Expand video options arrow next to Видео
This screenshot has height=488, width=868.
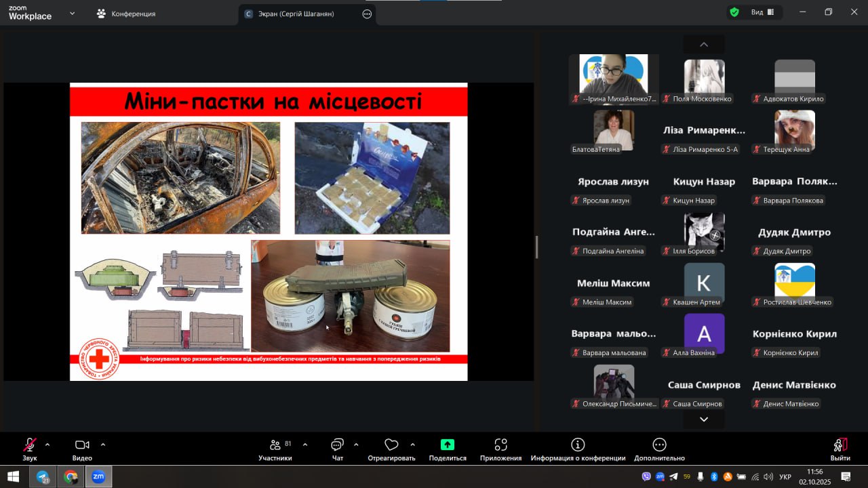tap(103, 445)
